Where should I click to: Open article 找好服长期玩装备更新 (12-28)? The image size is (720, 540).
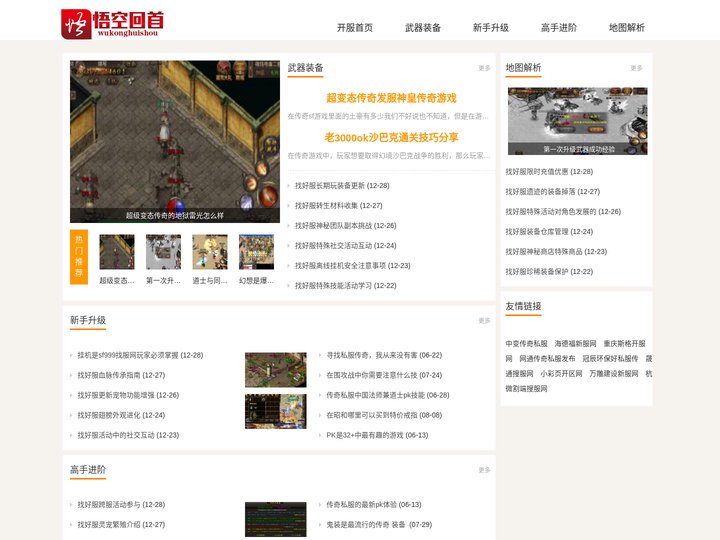[x=342, y=186]
